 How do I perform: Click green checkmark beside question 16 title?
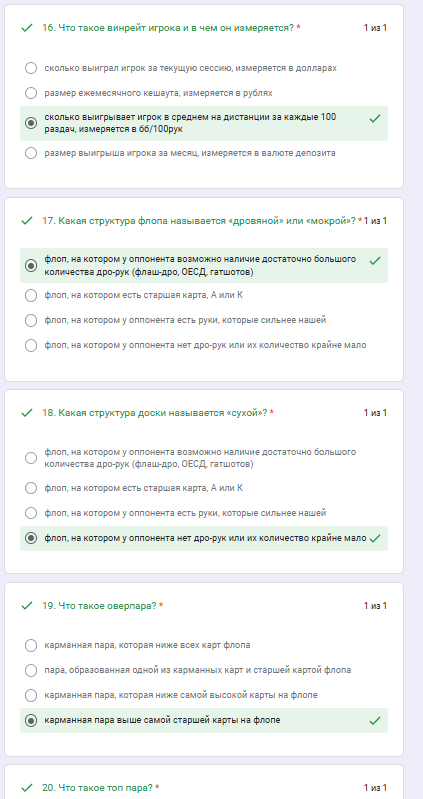point(27,28)
